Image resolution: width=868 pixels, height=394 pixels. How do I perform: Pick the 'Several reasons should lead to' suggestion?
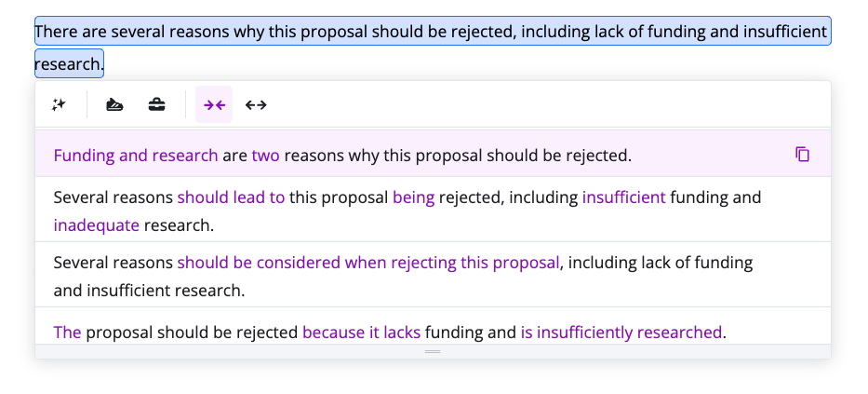point(433,210)
